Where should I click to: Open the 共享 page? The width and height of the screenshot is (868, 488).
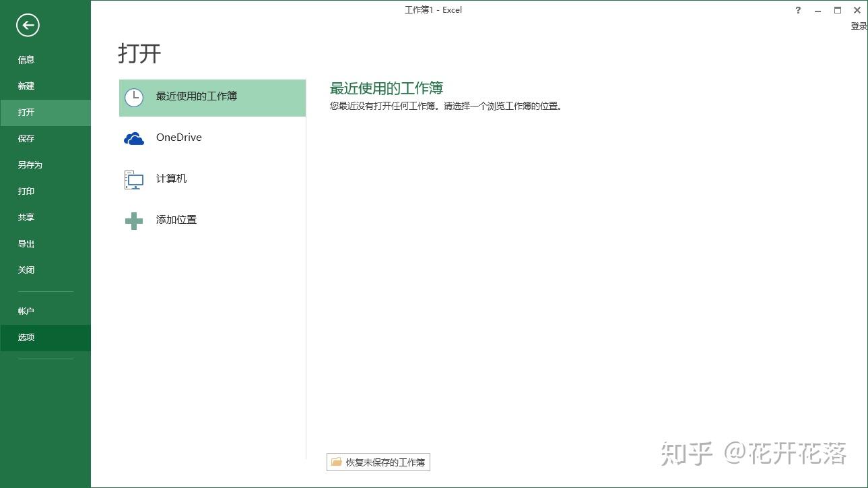click(x=45, y=217)
